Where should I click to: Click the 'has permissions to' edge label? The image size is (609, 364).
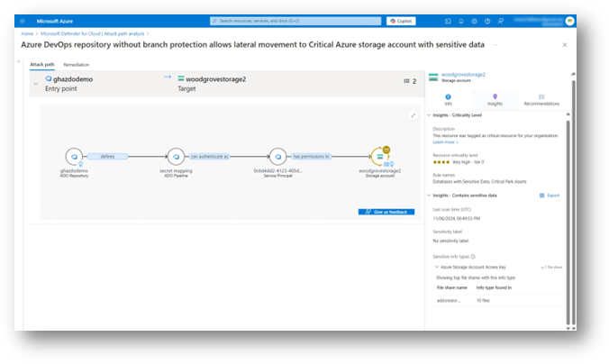(x=311, y=157)
